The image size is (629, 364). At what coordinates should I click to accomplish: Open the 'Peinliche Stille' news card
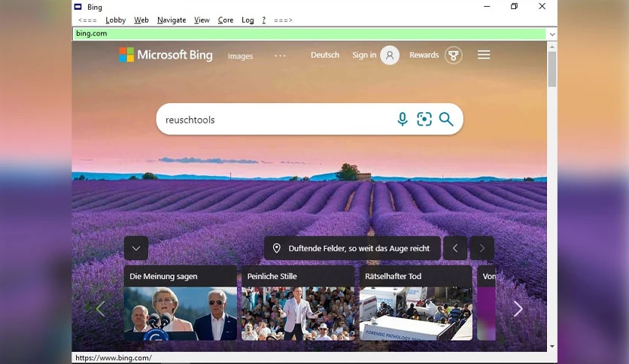[298, 302]
